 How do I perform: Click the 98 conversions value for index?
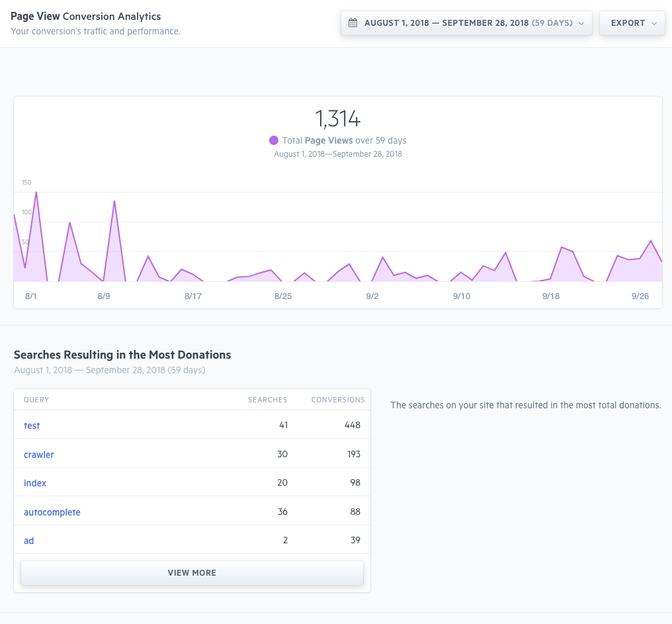pos(355,482)
